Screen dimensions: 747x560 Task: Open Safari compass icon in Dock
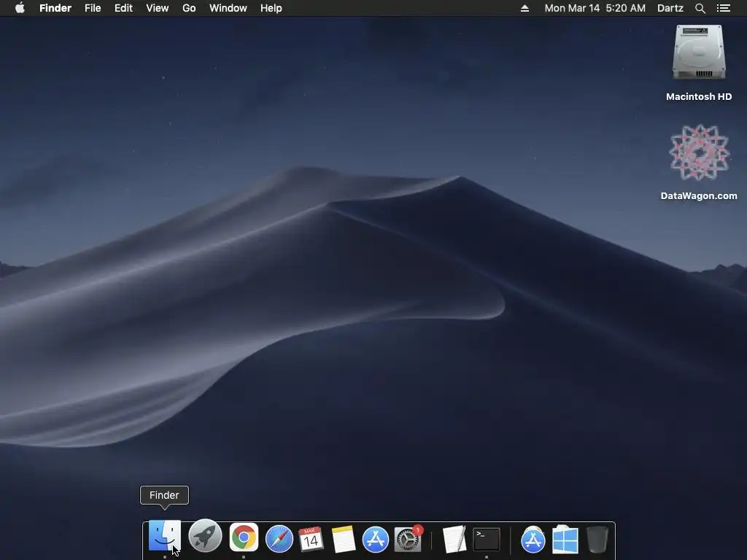279,539
